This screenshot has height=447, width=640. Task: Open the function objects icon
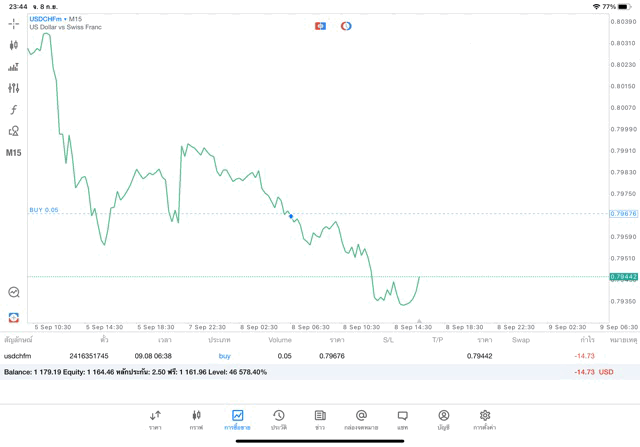pos(14,110)
